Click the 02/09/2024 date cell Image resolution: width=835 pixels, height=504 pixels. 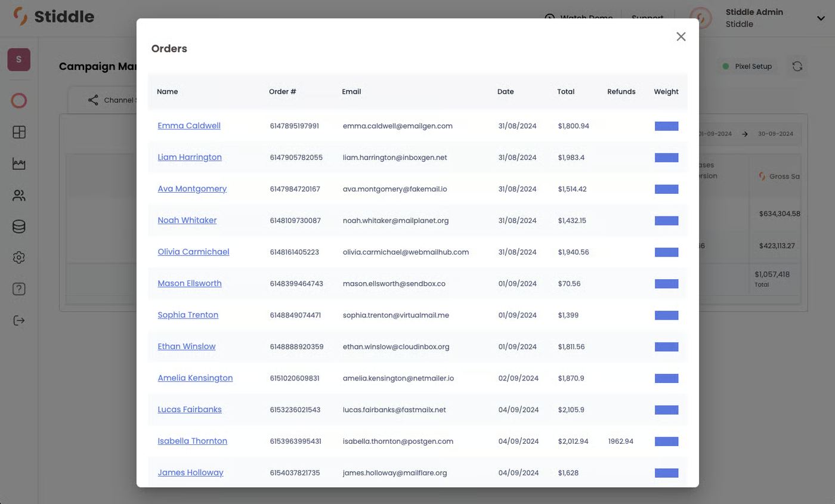pos(518,378)
